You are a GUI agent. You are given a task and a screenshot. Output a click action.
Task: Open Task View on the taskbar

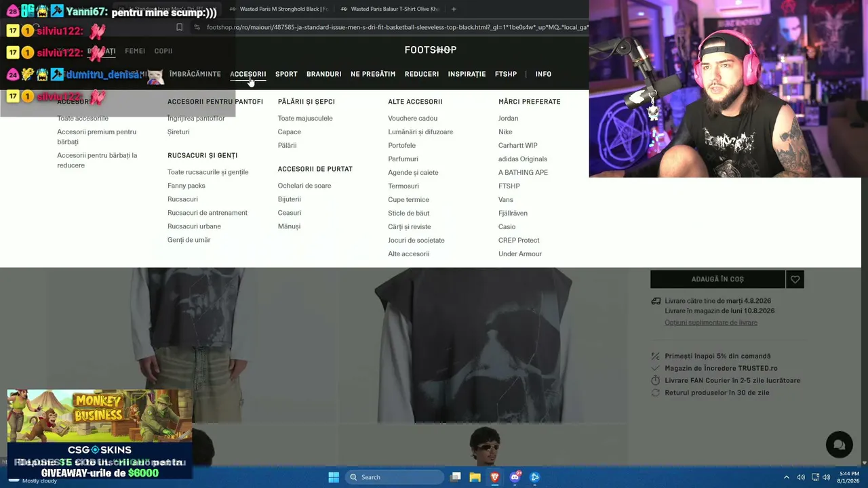456,477
